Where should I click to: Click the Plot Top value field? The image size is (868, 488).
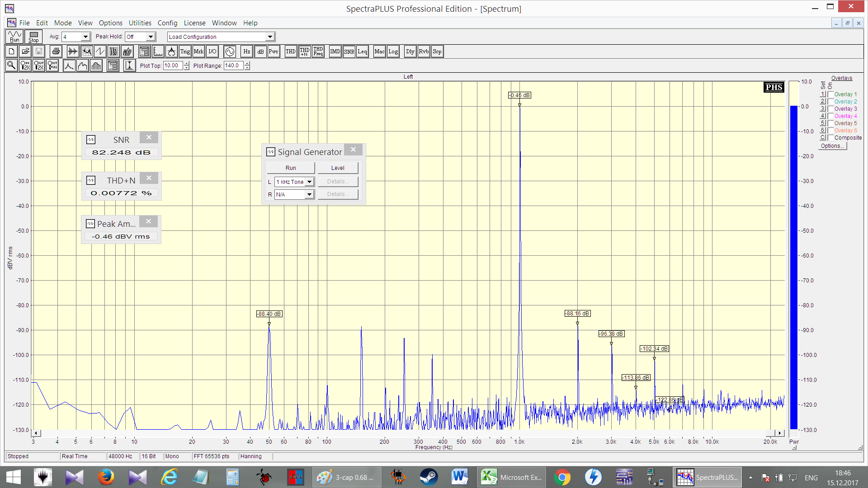point(173,66)
